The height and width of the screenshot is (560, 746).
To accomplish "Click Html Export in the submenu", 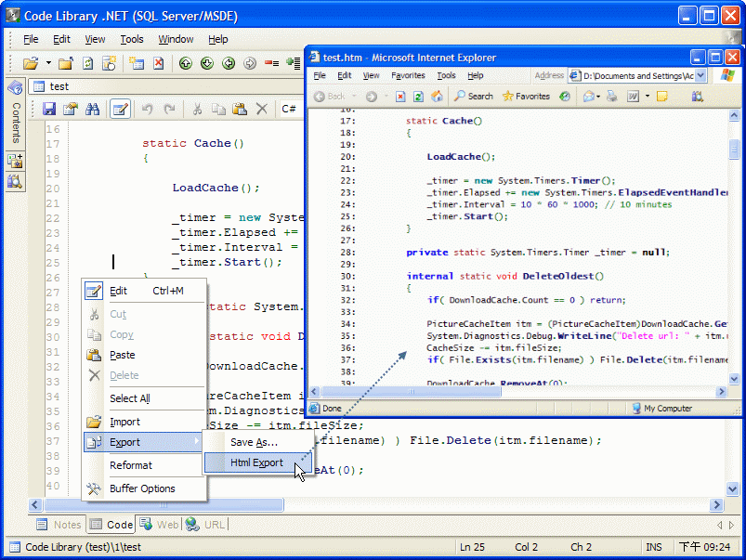I will [x=258, y=462].
